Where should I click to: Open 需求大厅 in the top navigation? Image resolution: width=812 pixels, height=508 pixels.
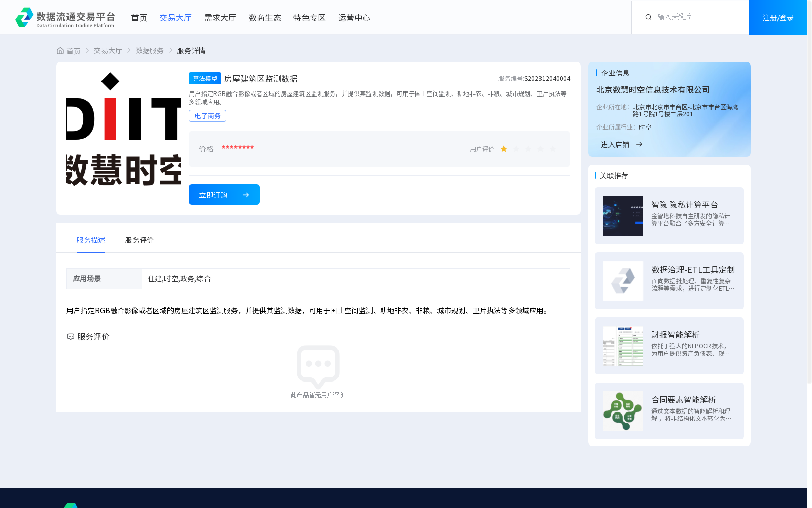(220, 18)
